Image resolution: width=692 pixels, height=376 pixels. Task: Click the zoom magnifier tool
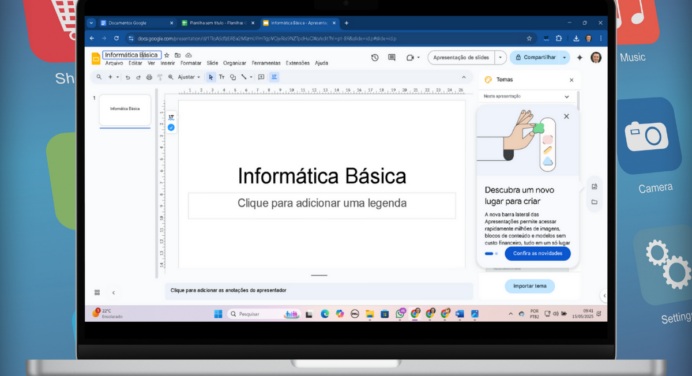[170, 77]
